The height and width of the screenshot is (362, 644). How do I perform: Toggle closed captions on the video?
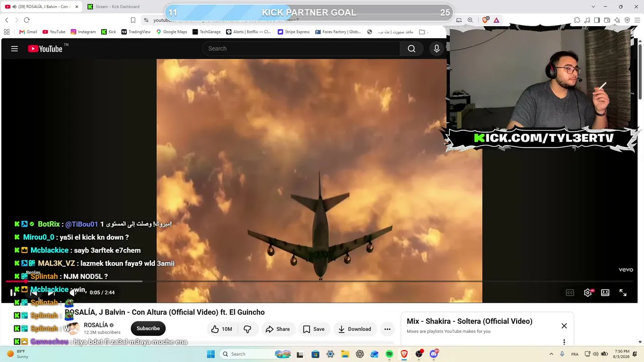pos(570,293)
